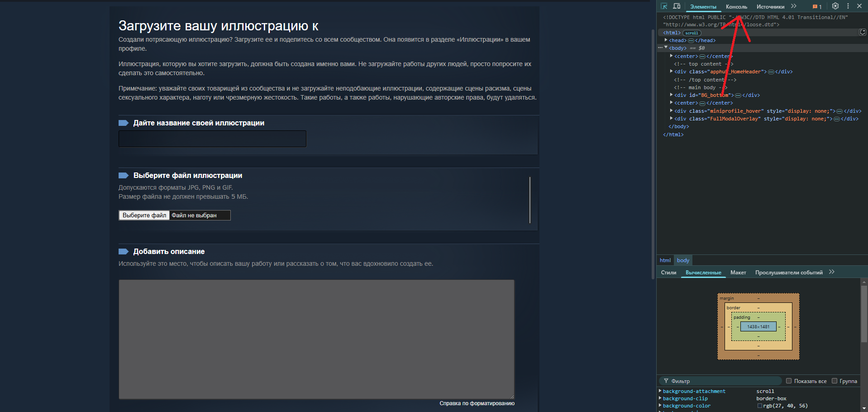Expand the background-color computed property
The height and width of the screenshot is (412, 868).
(660, 405)
